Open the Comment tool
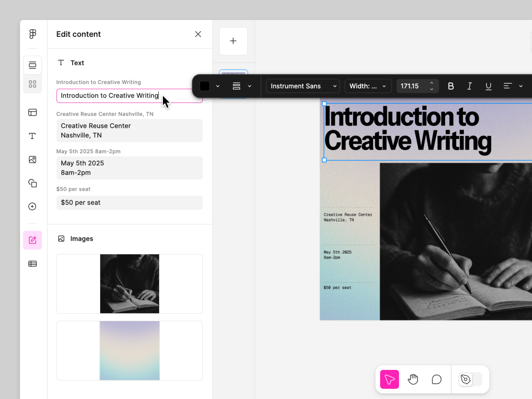532x399 pixels. 436,379
